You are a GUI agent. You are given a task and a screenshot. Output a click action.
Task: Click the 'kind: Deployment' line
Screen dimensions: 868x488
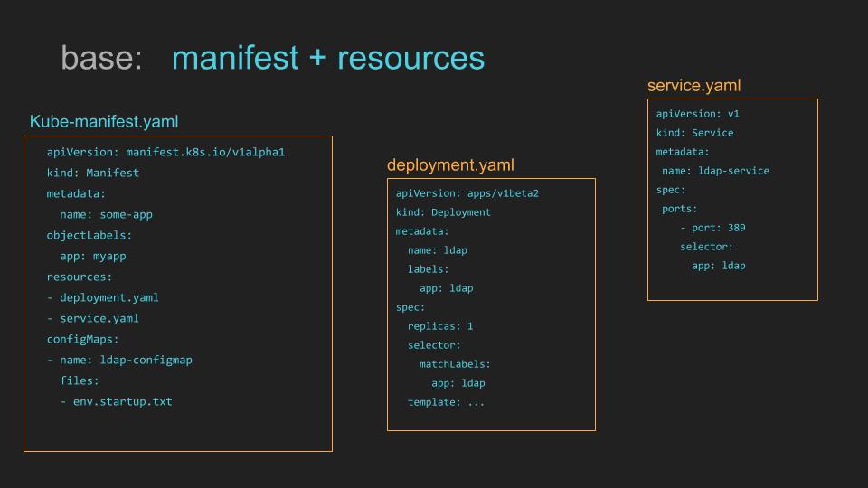[x=443, y=212]
